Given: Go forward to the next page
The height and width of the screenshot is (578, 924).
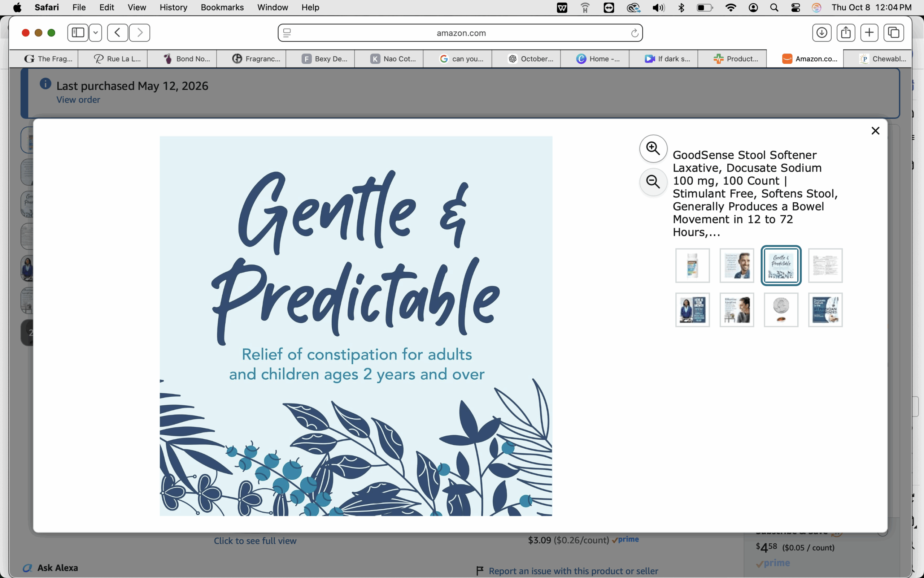Looking at the screenshot, I should click(139, 33).
